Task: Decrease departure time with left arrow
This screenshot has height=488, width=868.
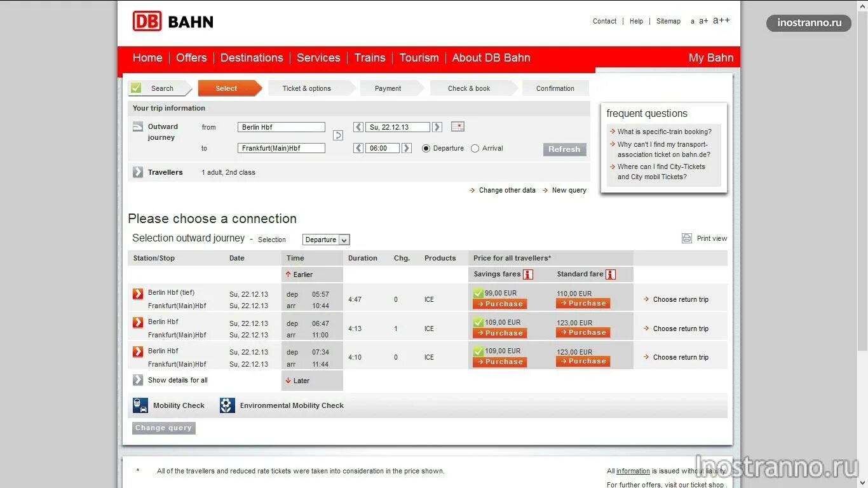Action: pos(358,148)
